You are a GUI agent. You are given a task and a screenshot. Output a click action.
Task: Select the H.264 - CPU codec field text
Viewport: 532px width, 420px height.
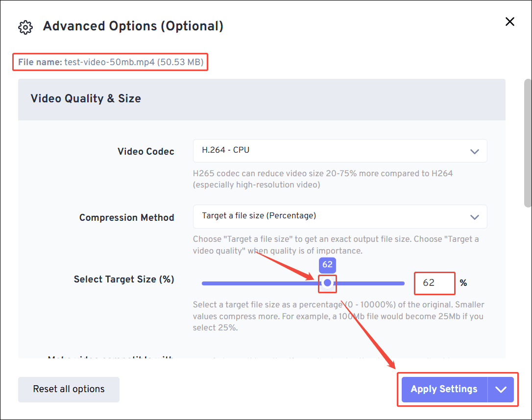click(x=226, y=150)
